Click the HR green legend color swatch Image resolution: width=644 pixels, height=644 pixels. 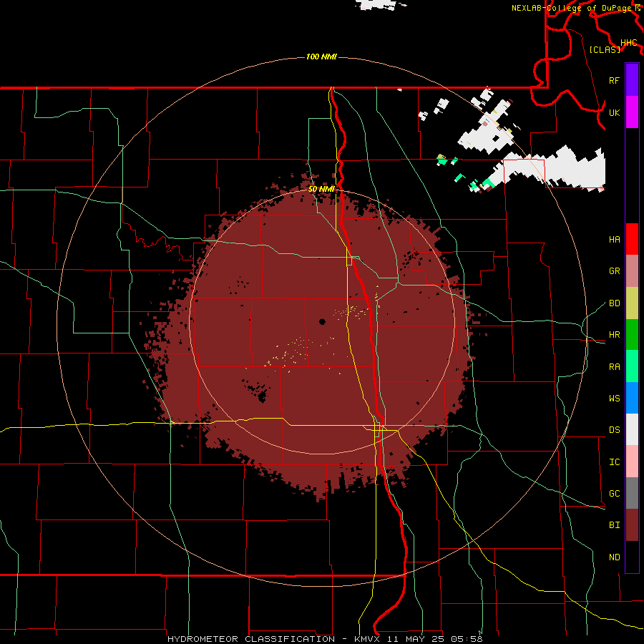point(632,335)
